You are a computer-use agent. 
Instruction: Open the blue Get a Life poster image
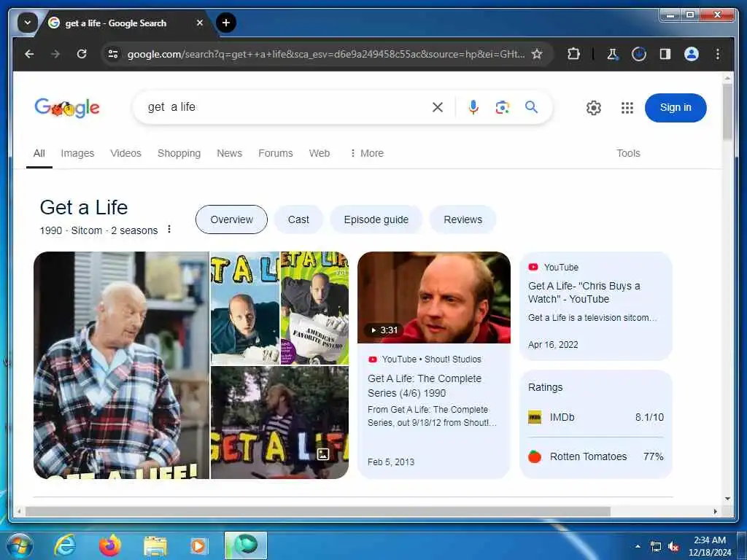pyautogui.click(x=245, y=308)
